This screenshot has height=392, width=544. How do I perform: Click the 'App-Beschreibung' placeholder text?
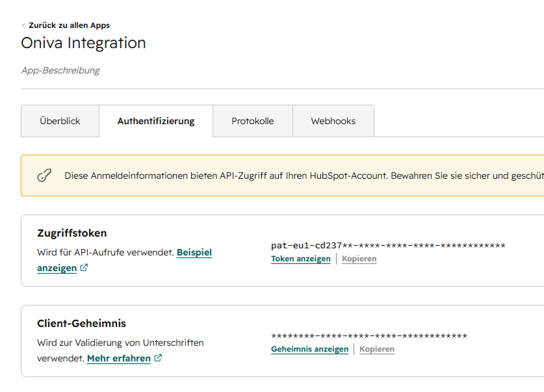coord(60,70)
